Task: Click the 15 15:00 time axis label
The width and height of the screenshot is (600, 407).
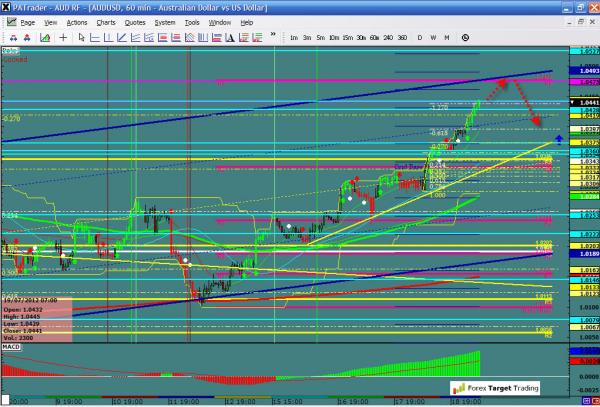Action: tap(286, 402)
